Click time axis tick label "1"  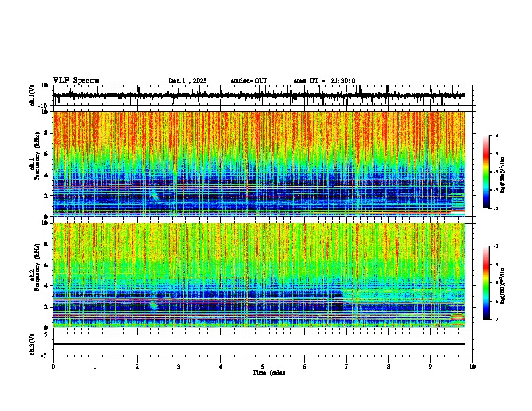(95, 367)
